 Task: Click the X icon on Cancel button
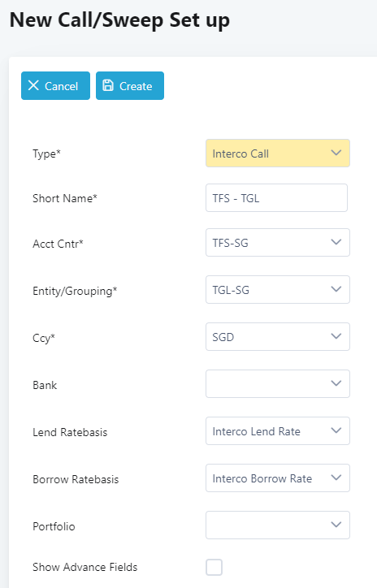coord(33,85)
